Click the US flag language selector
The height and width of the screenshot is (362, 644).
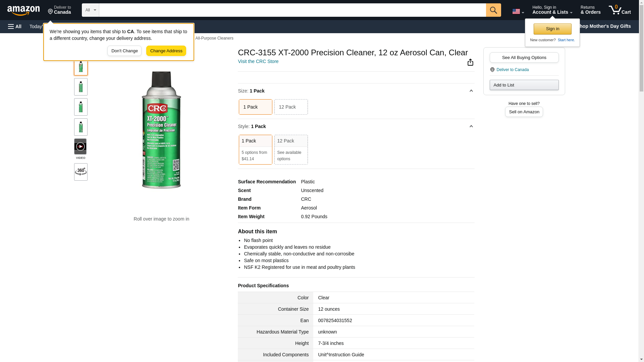[518, 11]
